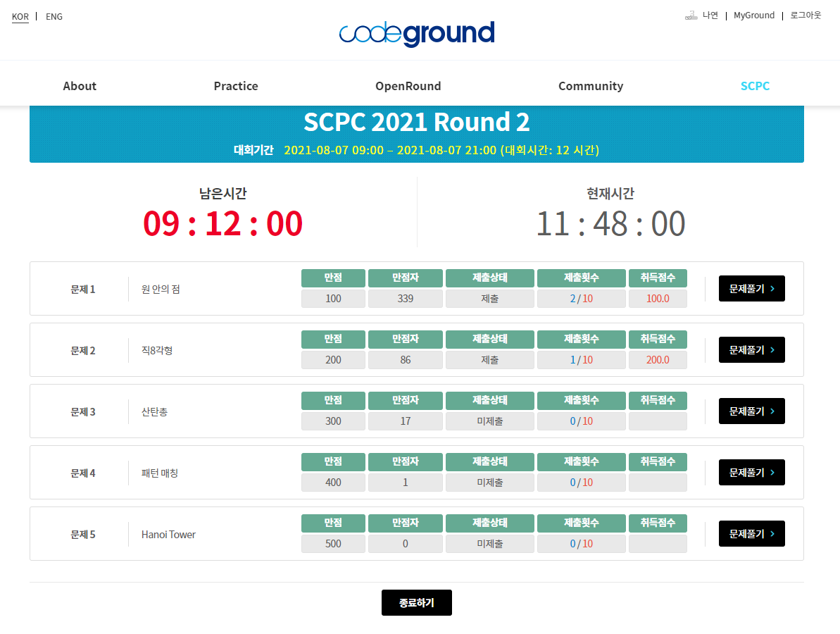The image size is (840, 634).
Task: Click max score 500 for Hanoi Tower
Action: click(x=333, y=543)
